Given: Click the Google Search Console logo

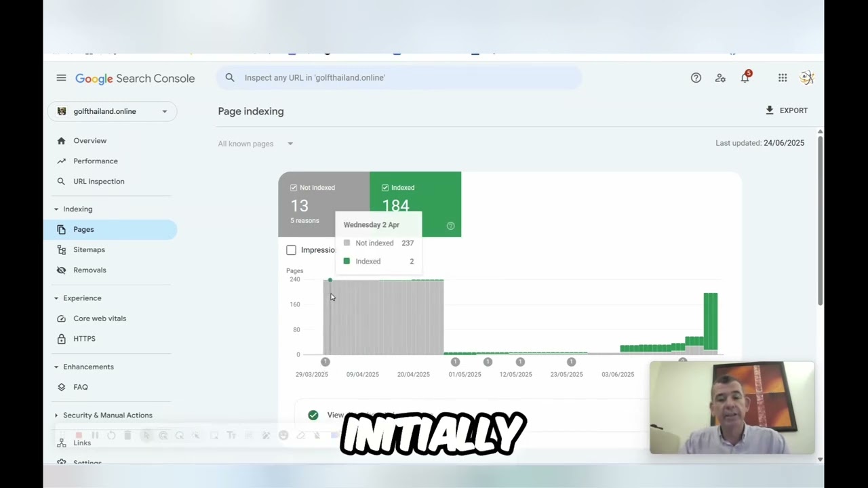Looking at the screenshot, I should pyautogui.click(x=135, y=79).
